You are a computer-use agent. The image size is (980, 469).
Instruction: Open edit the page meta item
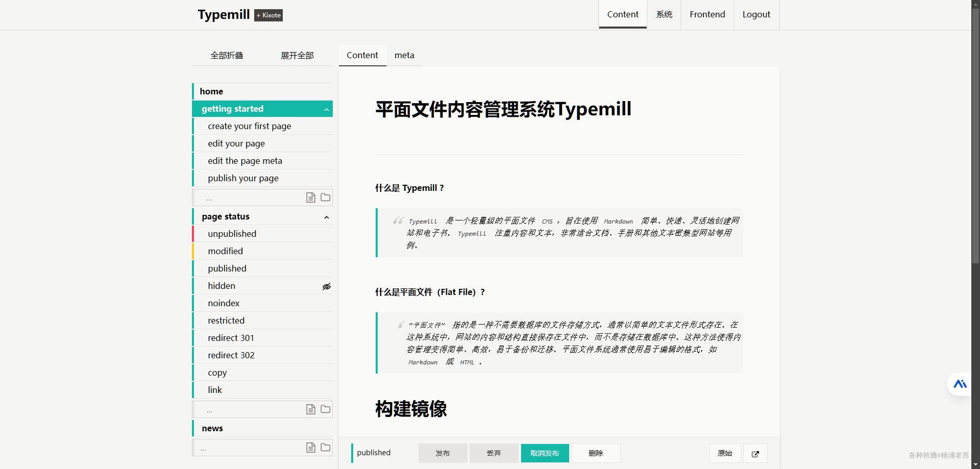[x=262, y=161]
